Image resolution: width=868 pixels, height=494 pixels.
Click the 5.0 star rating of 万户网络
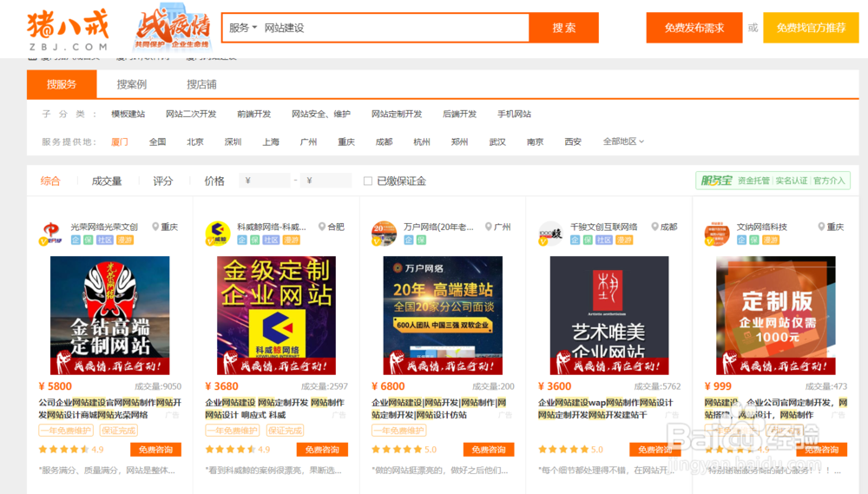click(404, 450)
